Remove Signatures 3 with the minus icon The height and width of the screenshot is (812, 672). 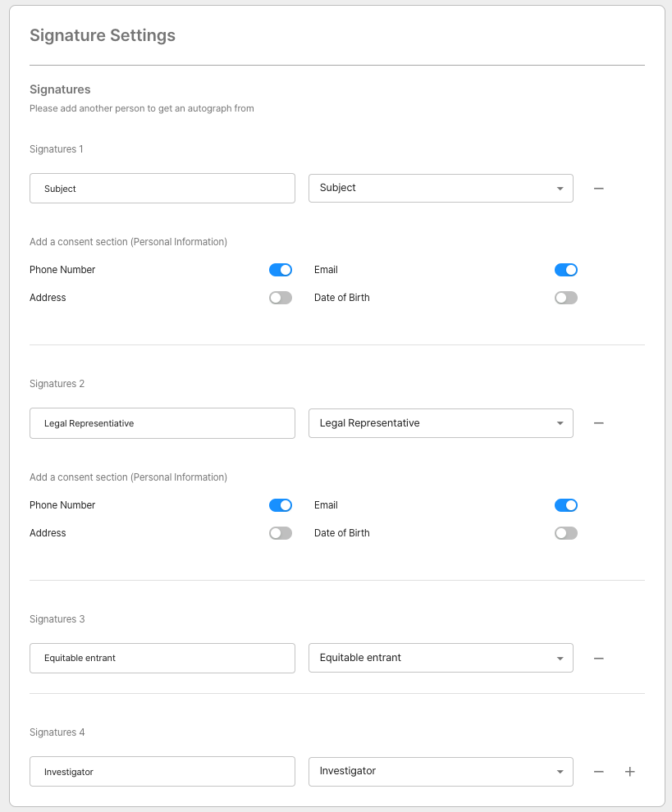tap(599, 659)
